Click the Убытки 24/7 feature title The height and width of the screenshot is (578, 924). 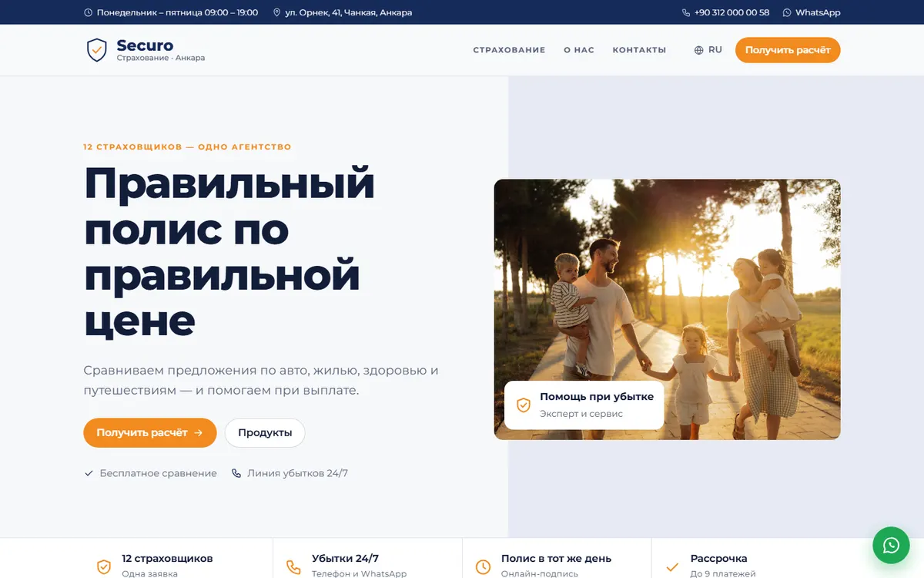click(345, 559)
